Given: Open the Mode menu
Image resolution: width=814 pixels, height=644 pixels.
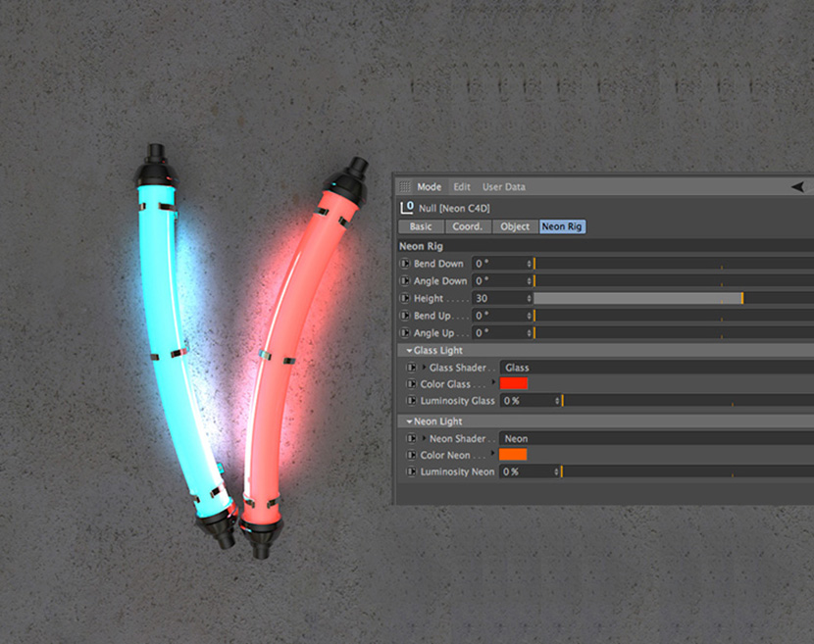Looking at the screenshot, I should coord(429,187).
